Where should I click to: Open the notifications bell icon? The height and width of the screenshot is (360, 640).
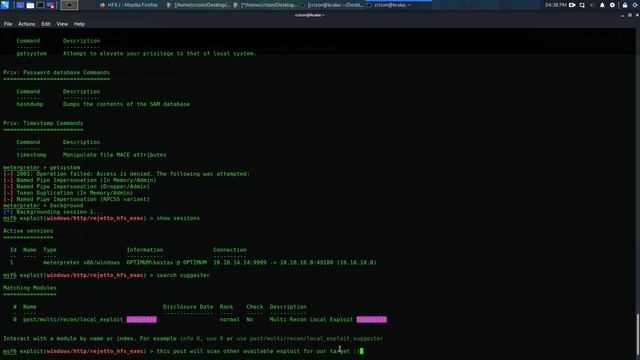click(602, 5)
